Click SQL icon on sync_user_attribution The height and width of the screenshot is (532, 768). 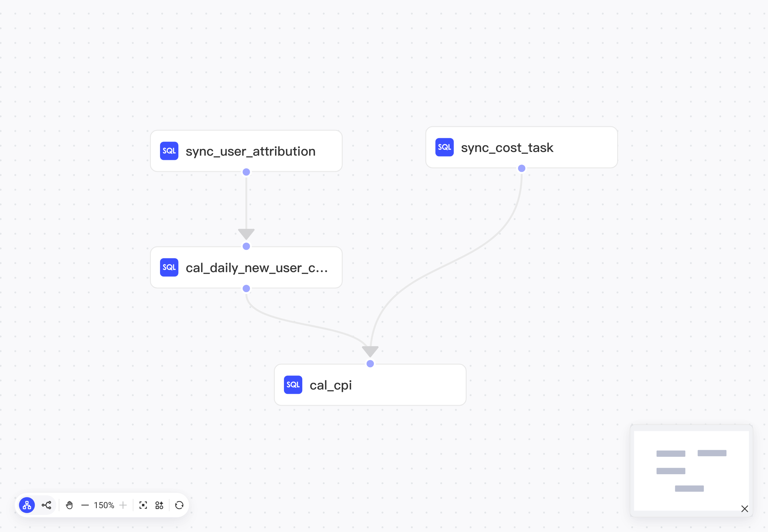tap(169, 151)
